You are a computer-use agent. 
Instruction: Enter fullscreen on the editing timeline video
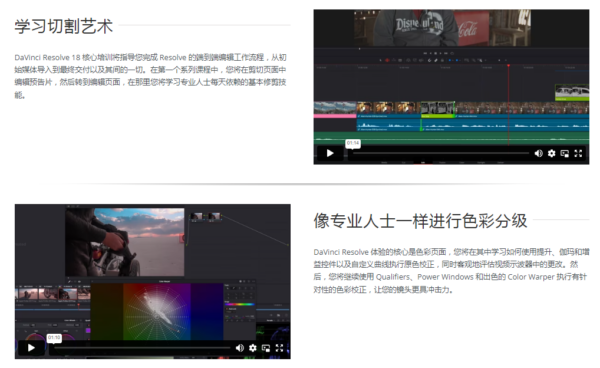(578, 153)
